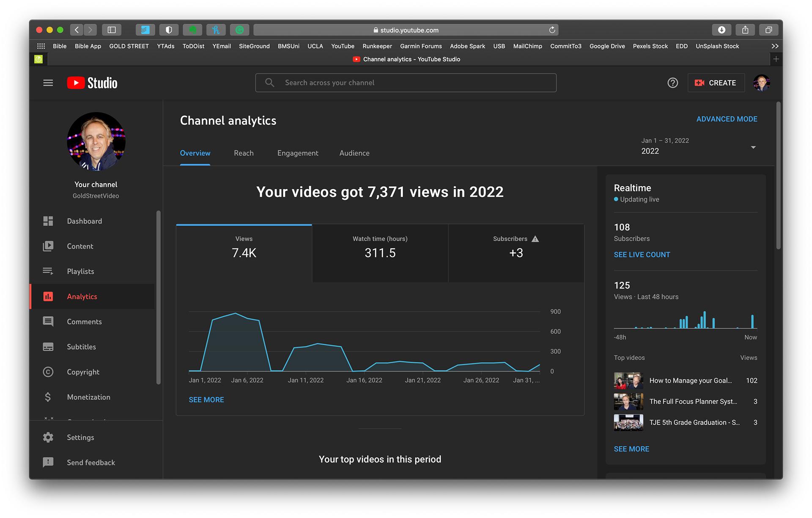The height and width of the screenshot is (518, 812).
Task: Expand the date range dropdown
Action: pyautogui.click(x=753, y=147)
